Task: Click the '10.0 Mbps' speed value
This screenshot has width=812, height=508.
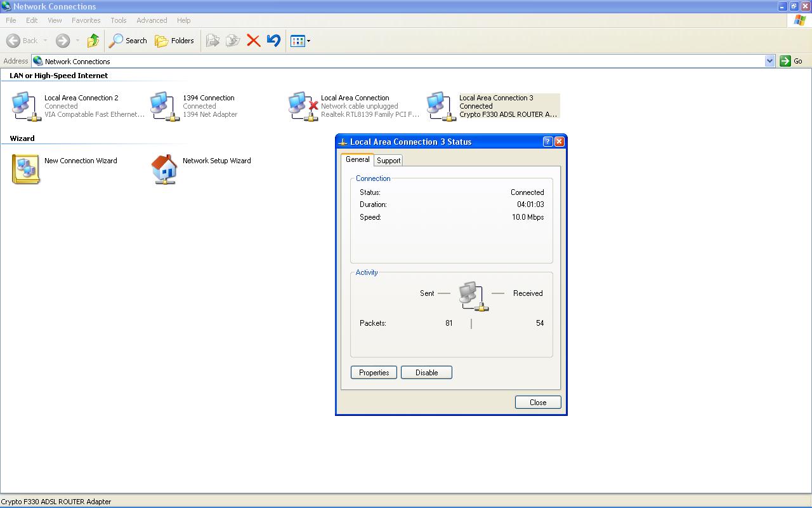Action: coord(528,217)
